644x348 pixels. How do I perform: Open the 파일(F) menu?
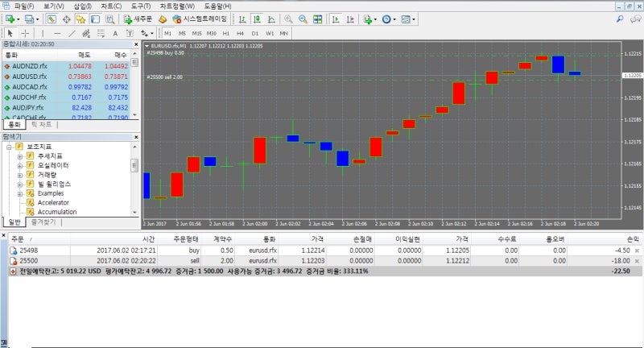pos(24,6)
